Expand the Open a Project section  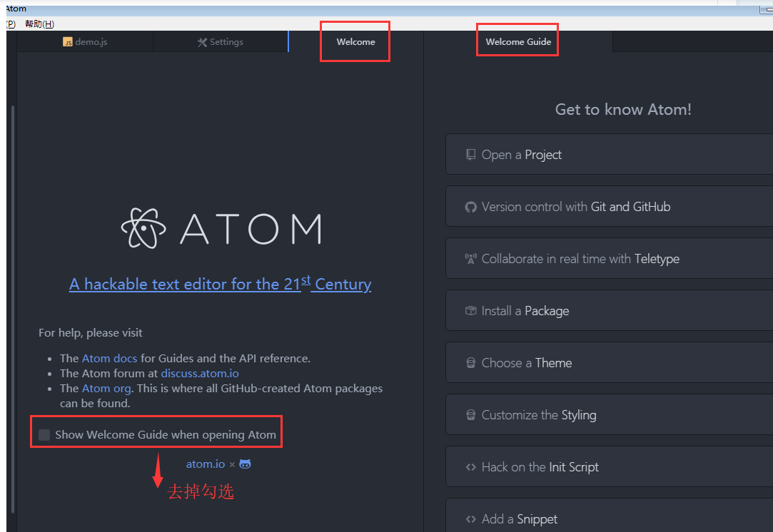610,154
